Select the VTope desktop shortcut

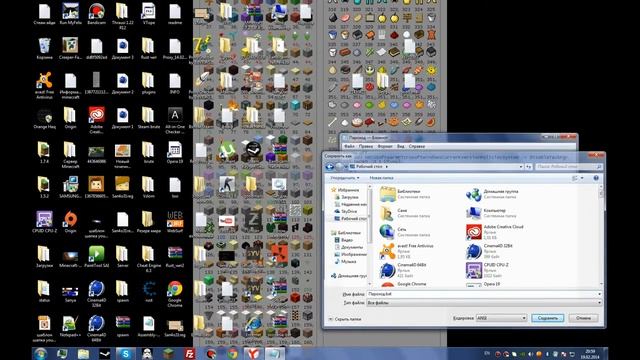point(149,14)
